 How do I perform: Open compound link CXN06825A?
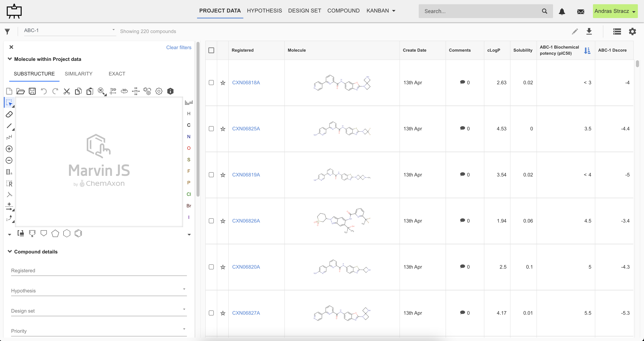(246, 129)
